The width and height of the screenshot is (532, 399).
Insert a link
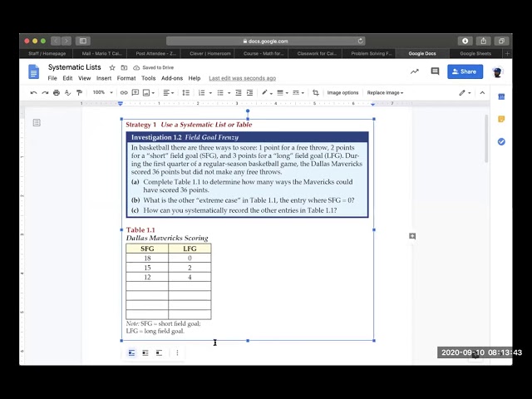point(124,92)
